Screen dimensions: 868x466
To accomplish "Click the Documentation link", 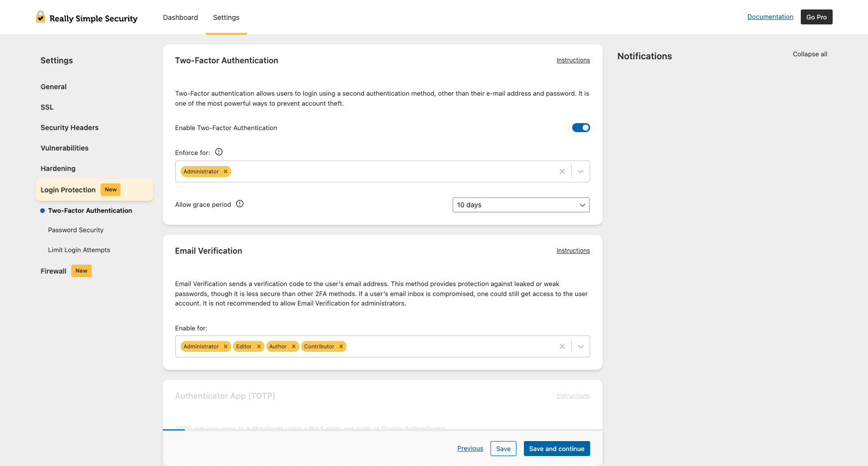I will 770,17.
